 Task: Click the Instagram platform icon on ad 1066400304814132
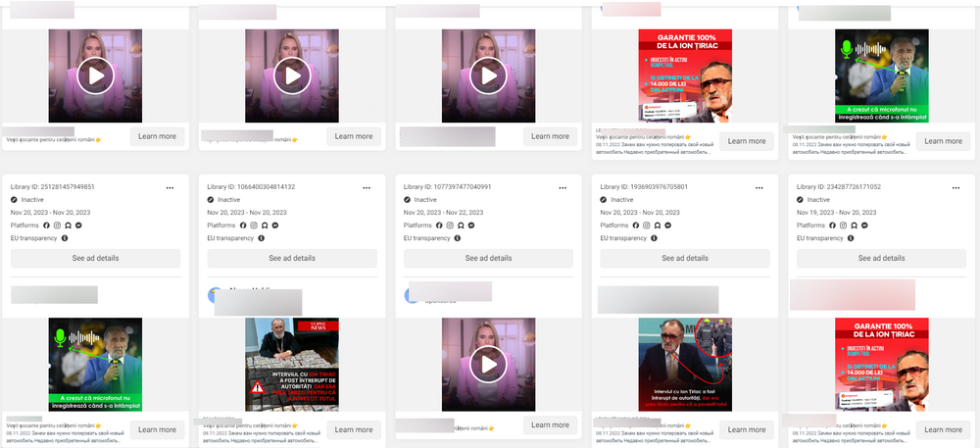[253, 225]
